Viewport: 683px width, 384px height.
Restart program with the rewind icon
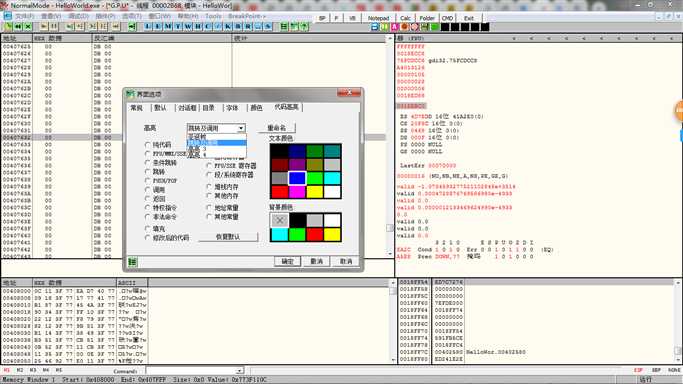click(x=18, y=27)
